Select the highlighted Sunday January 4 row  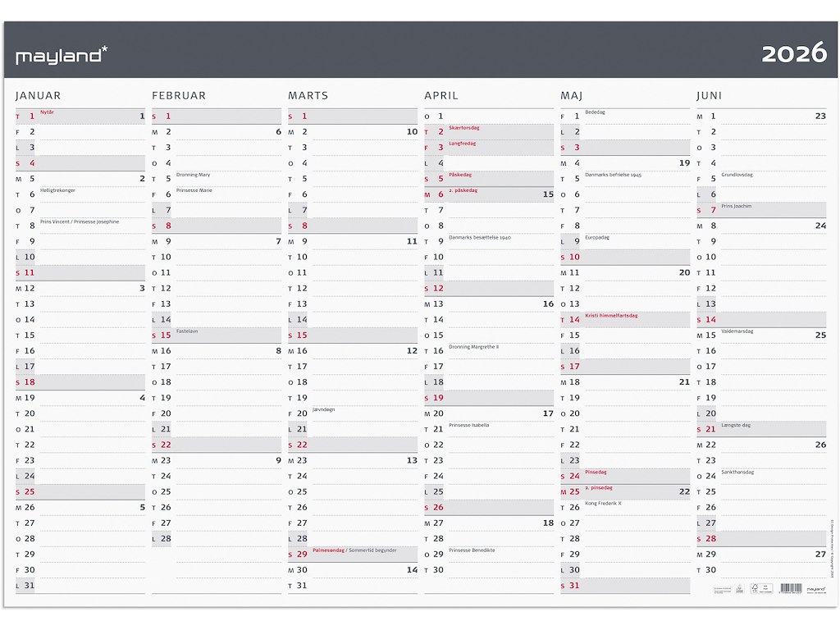pos(80,163)
